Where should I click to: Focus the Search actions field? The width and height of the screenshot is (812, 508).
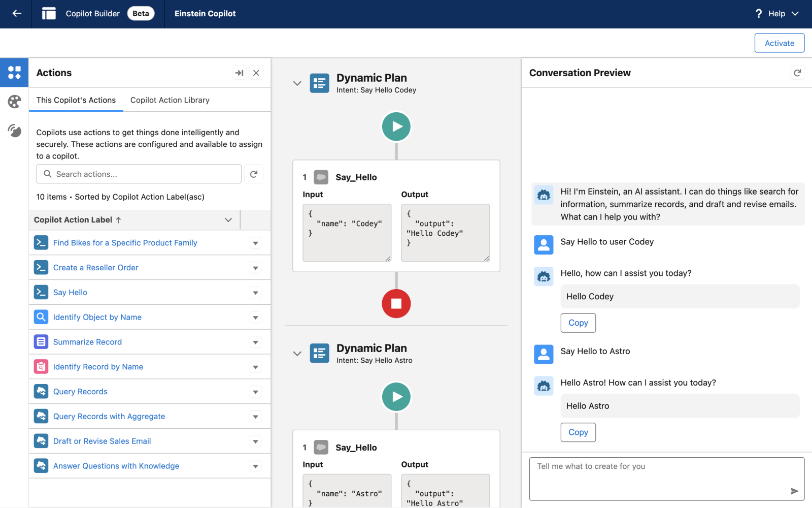(x=139, y=174)
